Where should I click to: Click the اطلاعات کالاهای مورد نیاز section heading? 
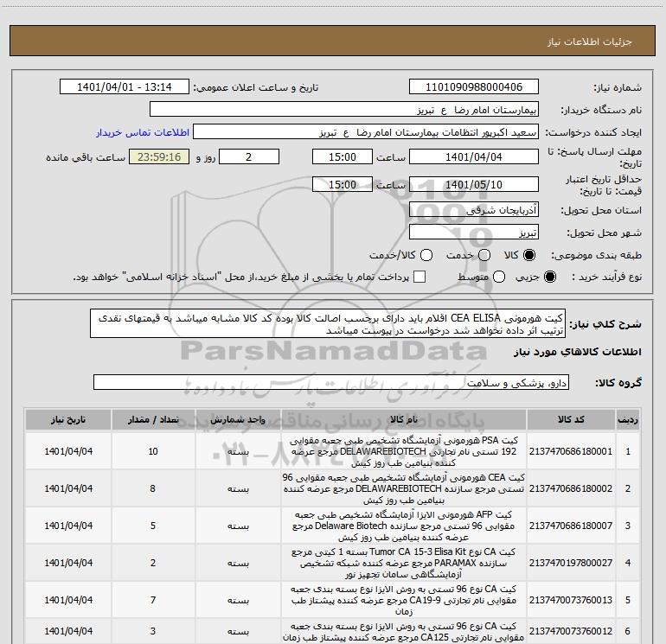pyautogui.click(x=578, y=352)
